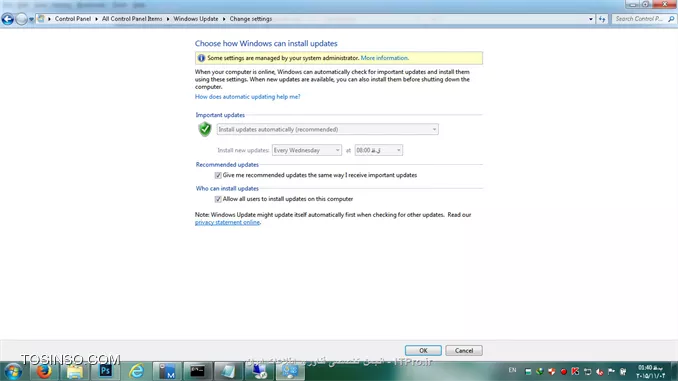Open the notepad-like taskbar application
Screen dimensions: 678x381
click(x=228, y=371)
